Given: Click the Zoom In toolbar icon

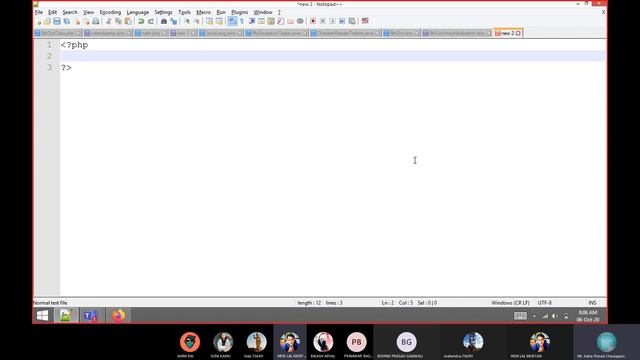Looking at the screenshot, I should click(x=187, y=21).
